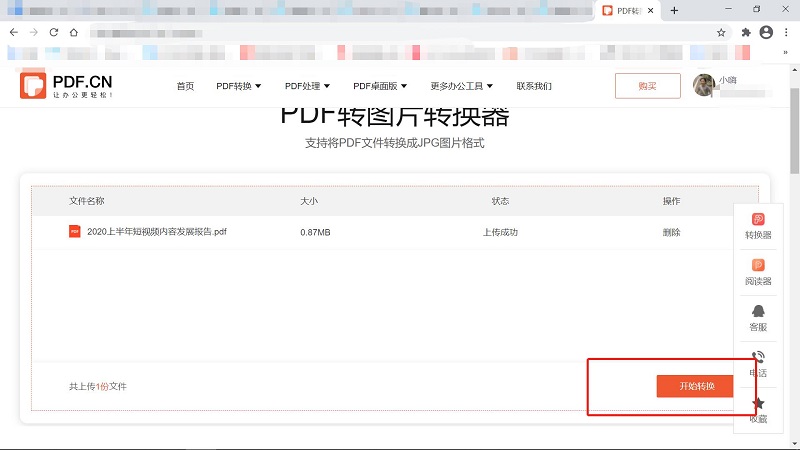This screenshot has width=800, height=450.
Task: Bookmark this page with the star icon
Action: coord(721,33)
